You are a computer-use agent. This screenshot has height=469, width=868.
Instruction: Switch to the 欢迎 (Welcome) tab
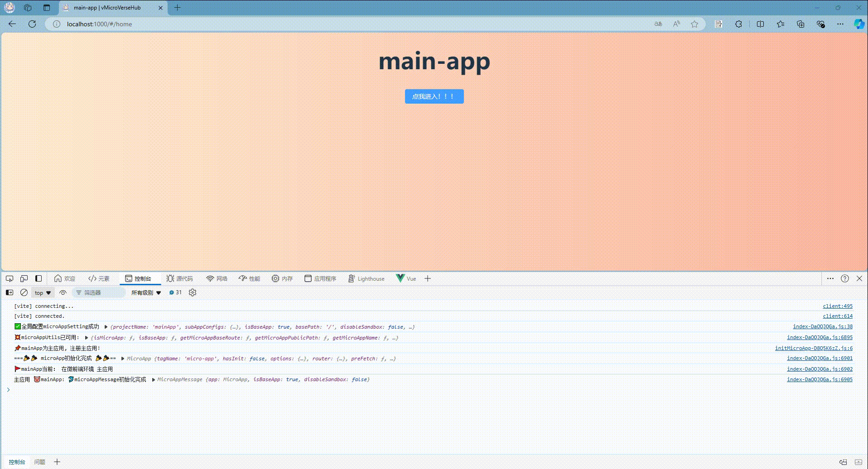point(64,278)
